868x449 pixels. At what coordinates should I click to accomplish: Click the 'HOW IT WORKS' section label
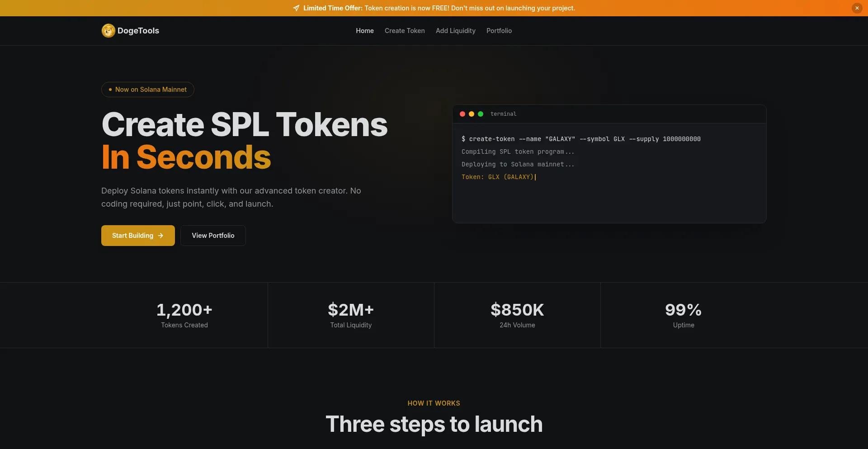click(x=434, y=403)
